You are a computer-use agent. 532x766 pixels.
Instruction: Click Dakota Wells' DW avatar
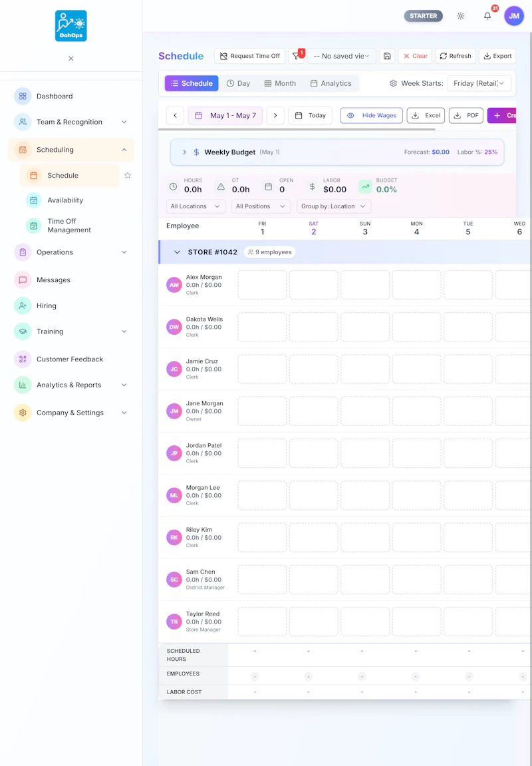pyautogui.click(x=174, y=327)
